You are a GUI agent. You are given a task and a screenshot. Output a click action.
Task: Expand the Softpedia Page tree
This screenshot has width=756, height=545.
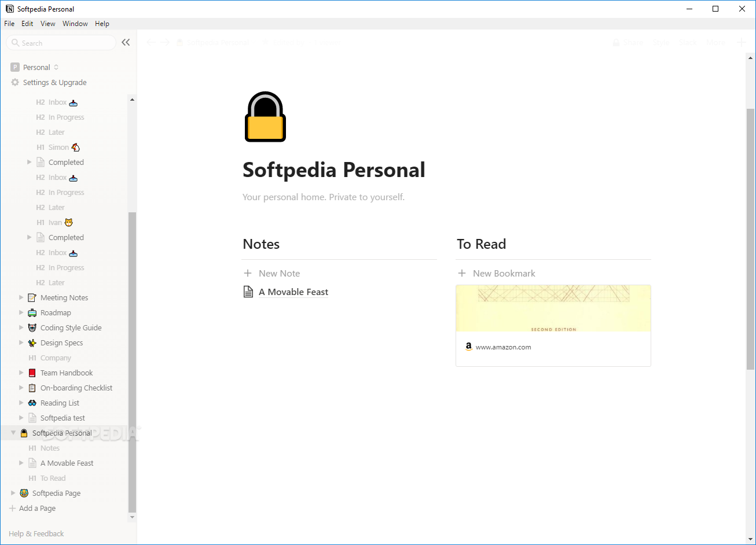point(13,493)
